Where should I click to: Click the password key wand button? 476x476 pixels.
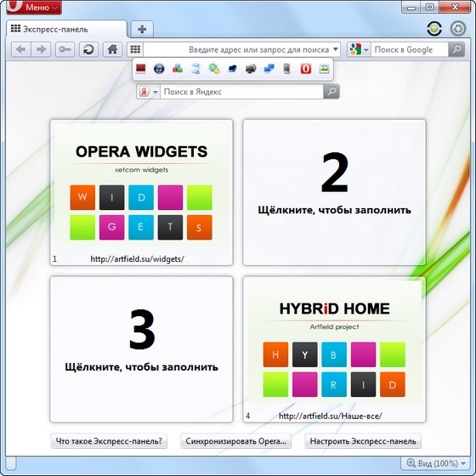[x=65, y=49]
